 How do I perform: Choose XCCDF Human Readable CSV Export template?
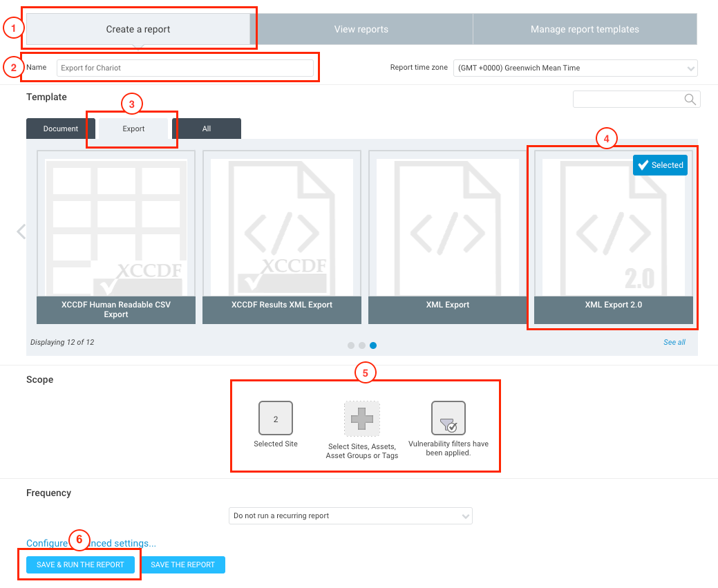[x=116, y=237]
